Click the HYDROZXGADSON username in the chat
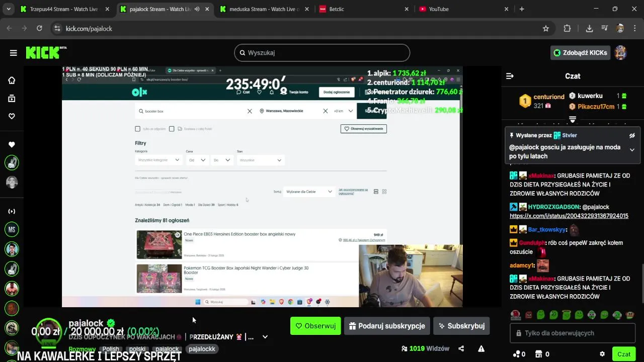This screenshot has width=644, height=362. point(553,207)
